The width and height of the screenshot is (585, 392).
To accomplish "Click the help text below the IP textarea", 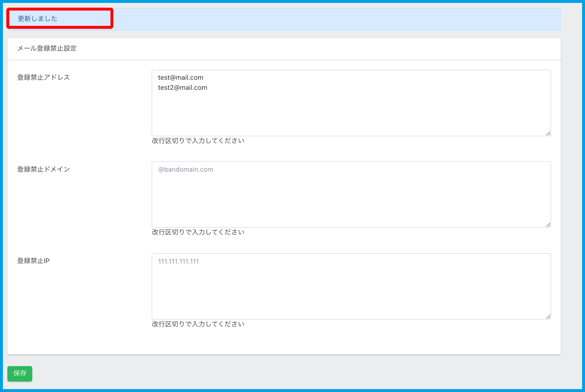I will 198,324.
